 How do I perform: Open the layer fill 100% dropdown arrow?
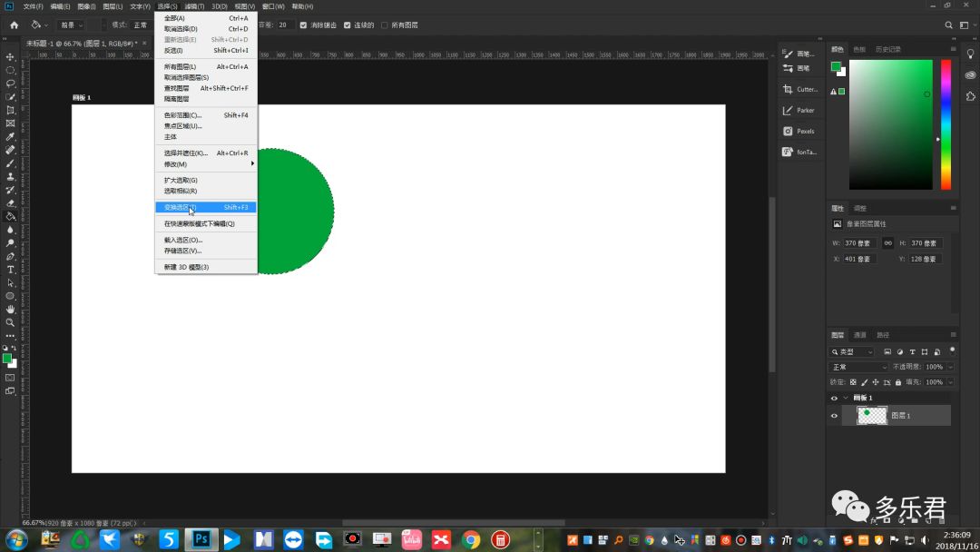coord(951,382)
